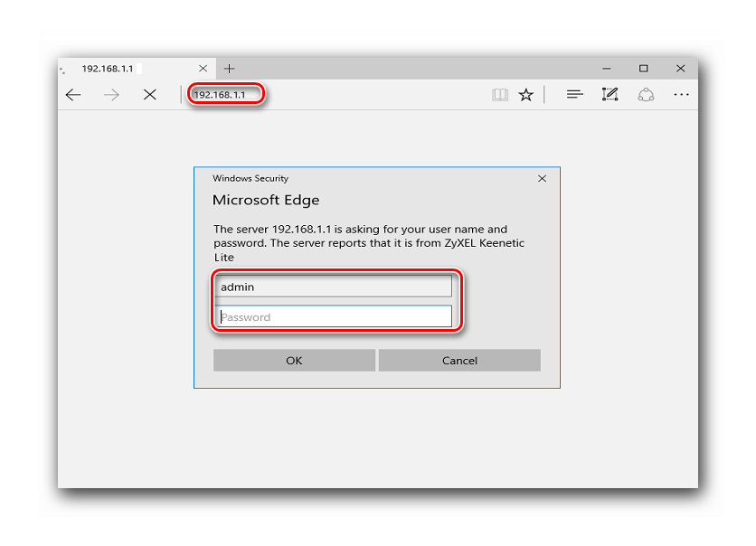The image size is (756, 546).
Task: Open the More actions ellipsis menu
Action: tap(681, 94)
